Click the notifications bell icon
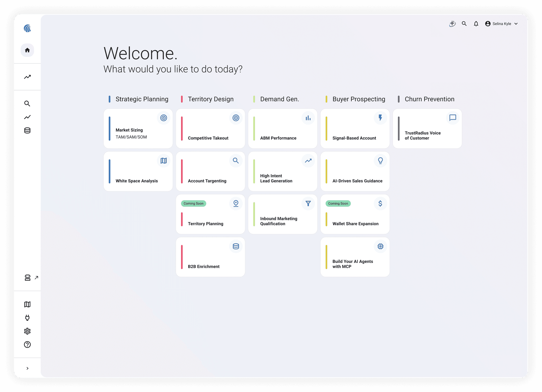 (476, 24)
